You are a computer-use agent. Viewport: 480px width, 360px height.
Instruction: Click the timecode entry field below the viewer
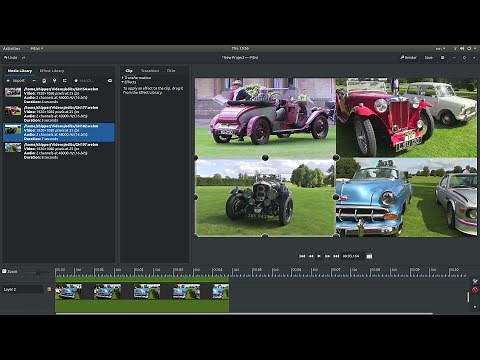point(352,256)
